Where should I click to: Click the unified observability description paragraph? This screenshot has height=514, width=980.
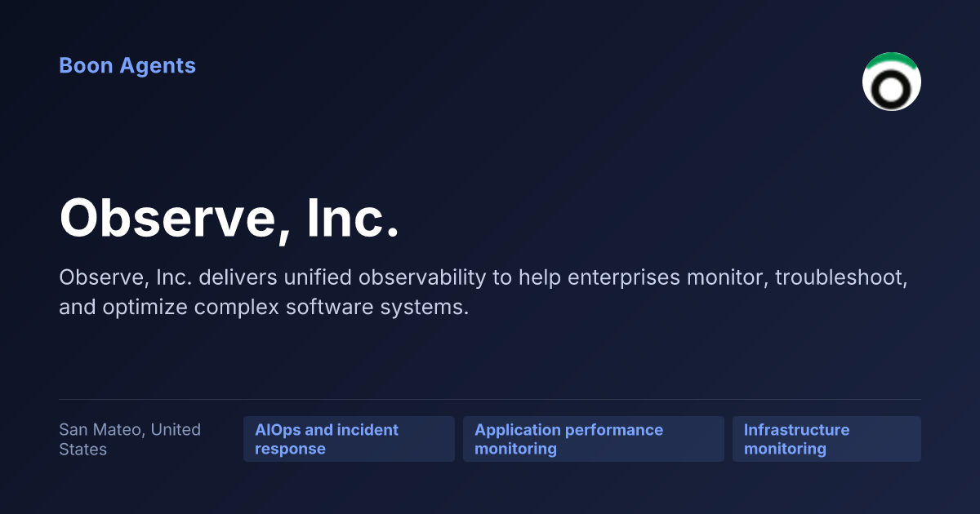coord(483,292)
